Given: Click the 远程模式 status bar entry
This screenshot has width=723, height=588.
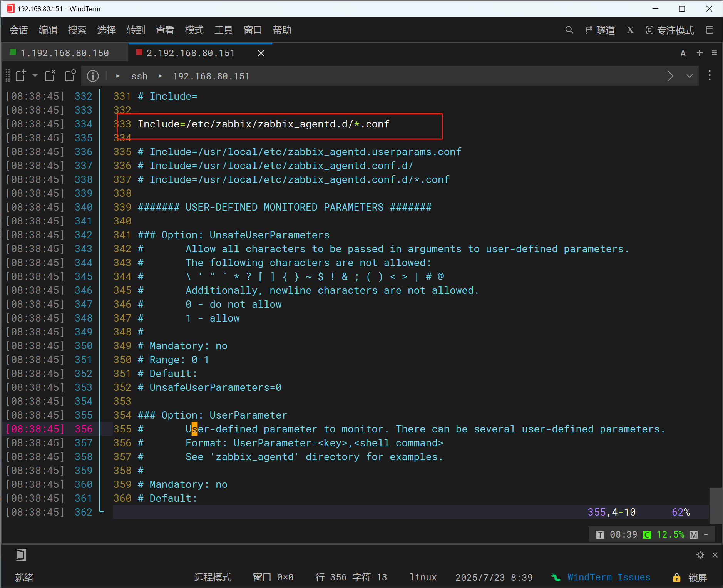Looking at the screenshot, I should pos(213,577).
